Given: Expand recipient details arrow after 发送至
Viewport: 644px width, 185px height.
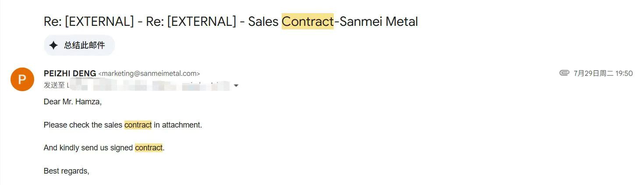Looking at the screenshot, I should click(236, 85).
